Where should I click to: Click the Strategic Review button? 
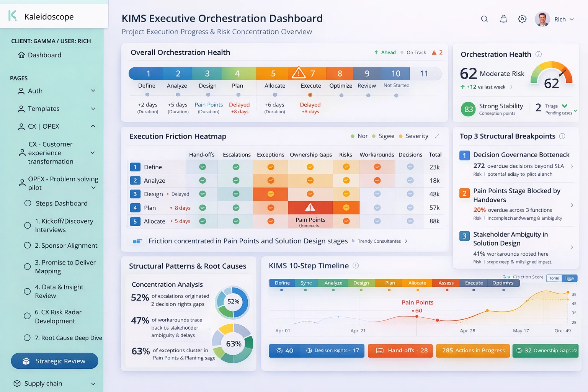click(x=54, y=361)
